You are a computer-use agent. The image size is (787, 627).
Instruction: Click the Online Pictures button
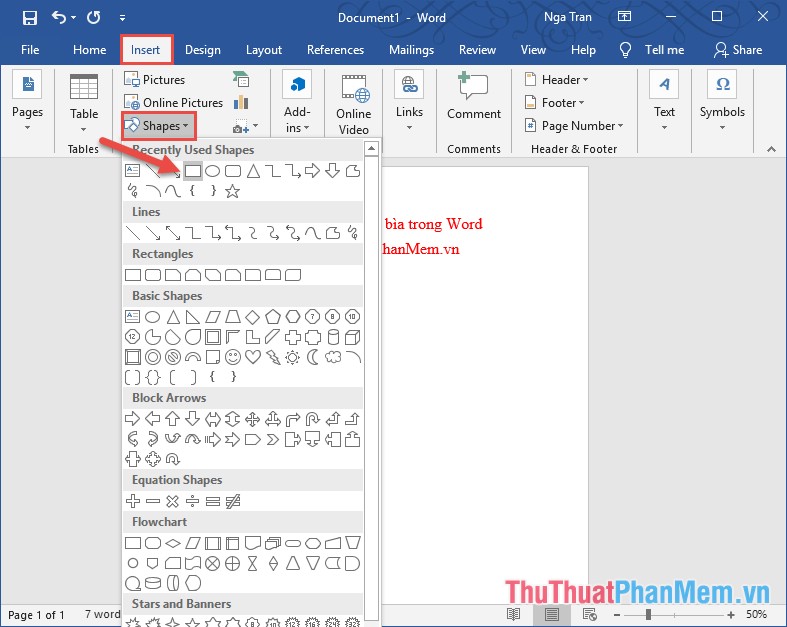(174, 102)
